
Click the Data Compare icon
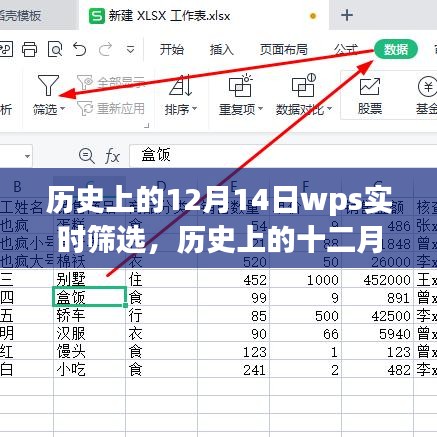click(303, 85)
